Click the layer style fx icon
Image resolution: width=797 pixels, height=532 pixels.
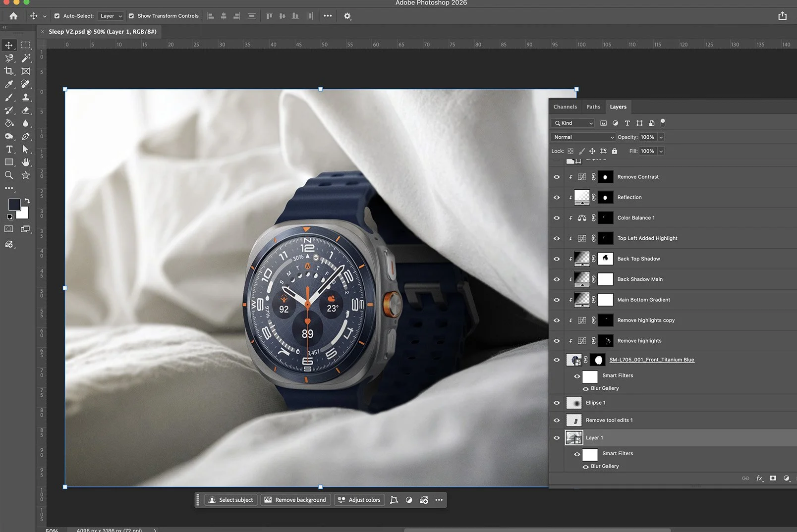coord(759,478)
